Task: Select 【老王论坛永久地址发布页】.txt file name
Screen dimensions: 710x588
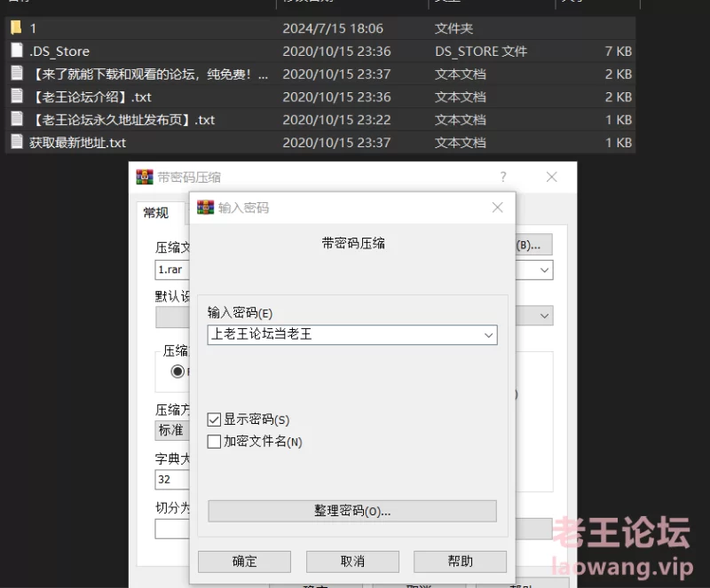Action: [122, 120]
